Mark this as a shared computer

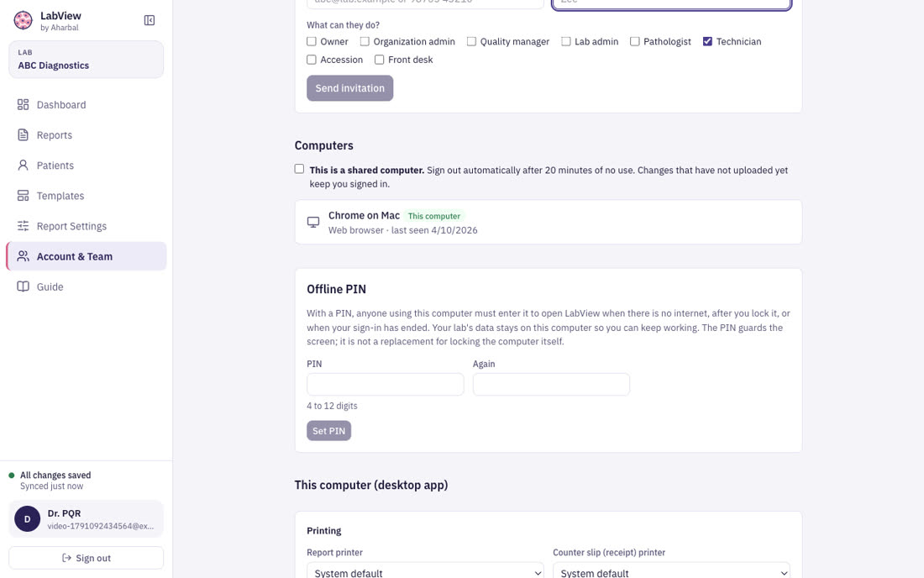click(x=299, y=169)
